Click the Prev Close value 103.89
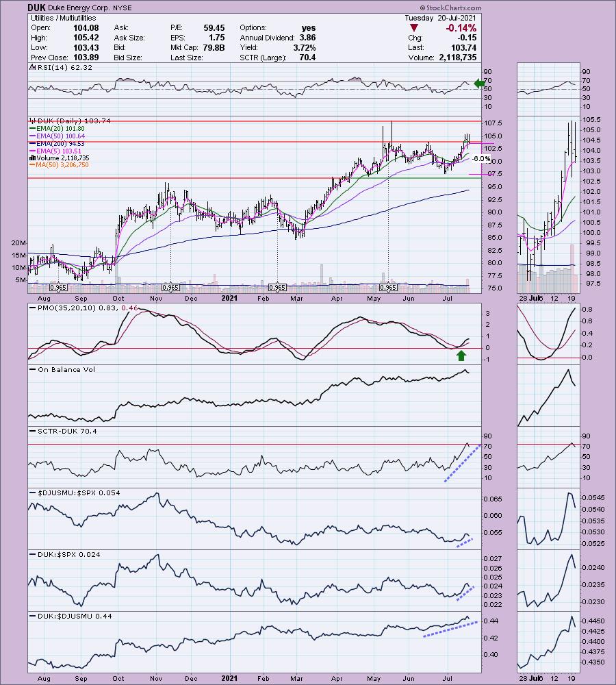 (86, 58)
